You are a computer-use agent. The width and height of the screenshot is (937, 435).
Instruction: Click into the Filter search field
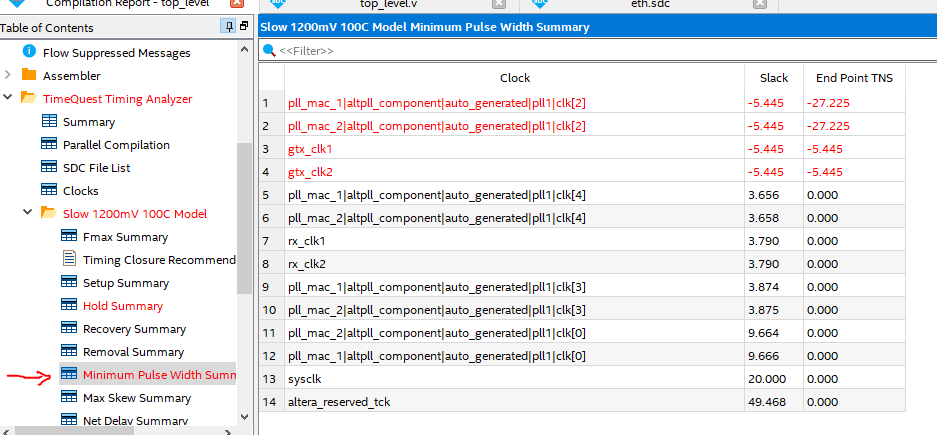(x=600, y=50)
